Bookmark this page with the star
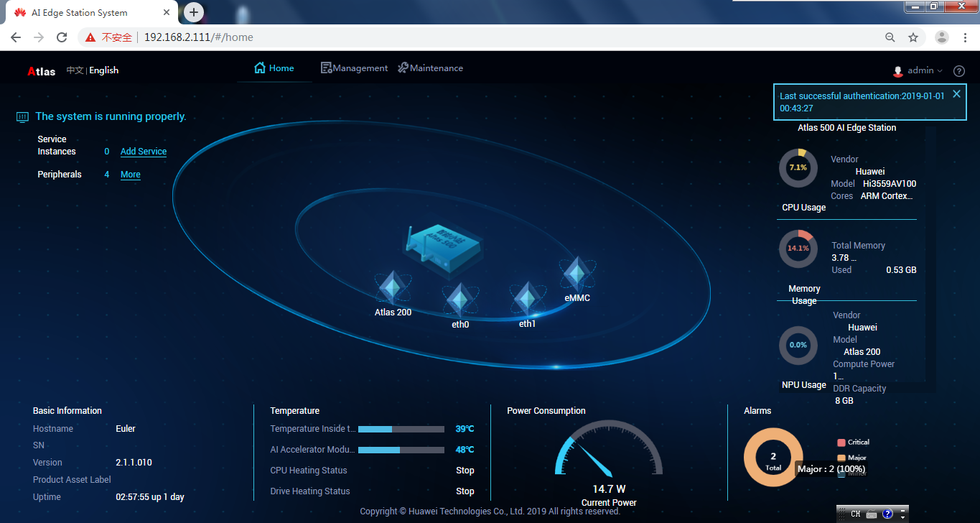 coord(913,37)
